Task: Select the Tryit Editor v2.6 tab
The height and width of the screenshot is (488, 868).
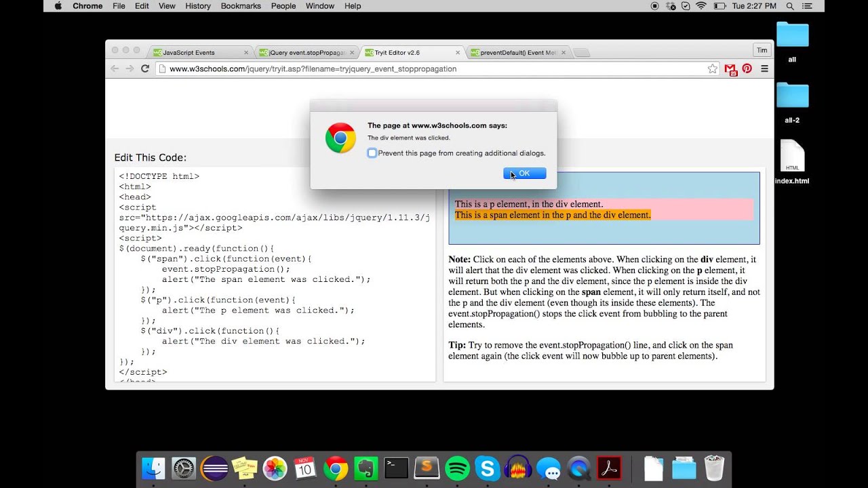Action: (412, 52)
